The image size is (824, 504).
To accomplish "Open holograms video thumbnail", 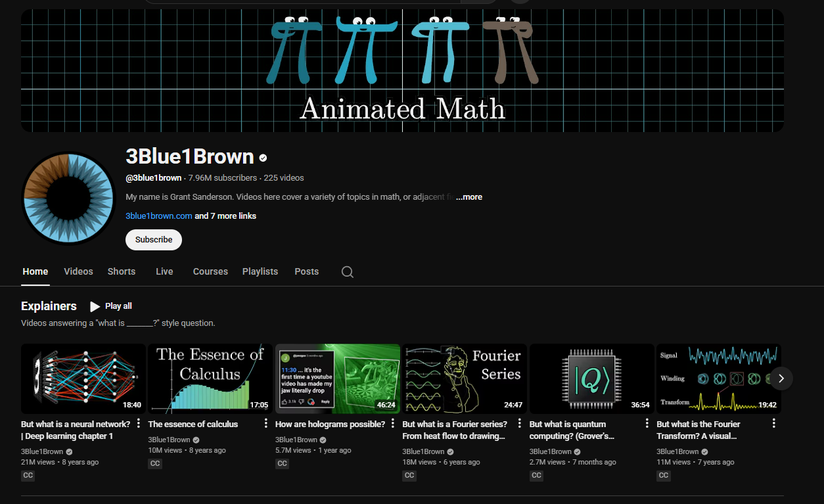I will [338, 378].
